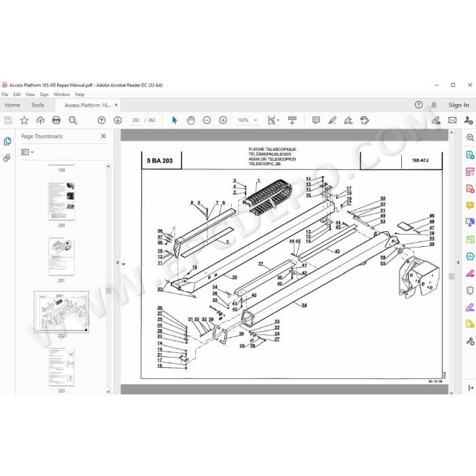Enable scrolling mode icon
This screenshot has width=476, height=476.
click(292, 120)
